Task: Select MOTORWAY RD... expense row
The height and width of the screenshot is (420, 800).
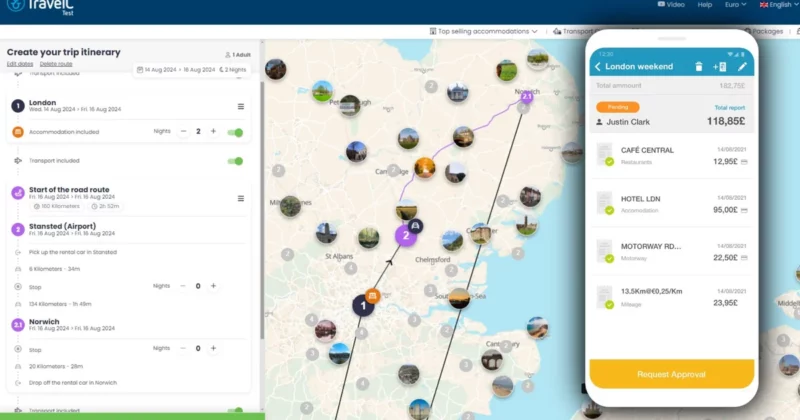Action: 671,252
